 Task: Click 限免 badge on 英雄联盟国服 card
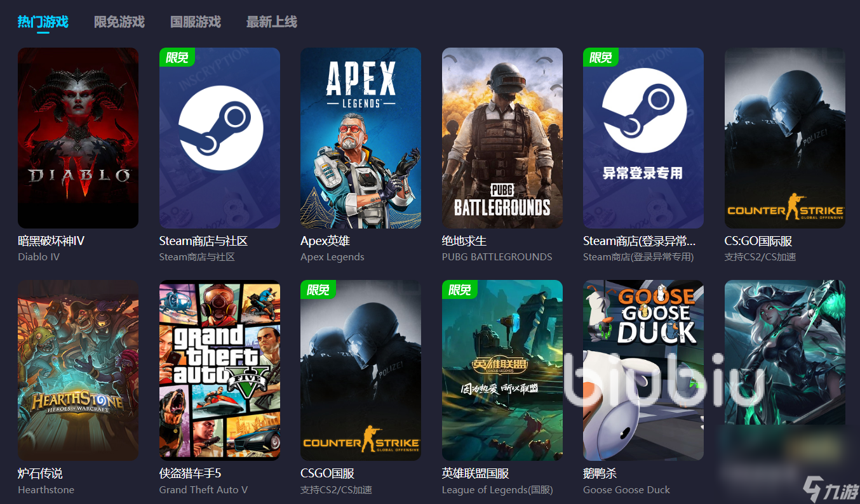pos(460,289)
